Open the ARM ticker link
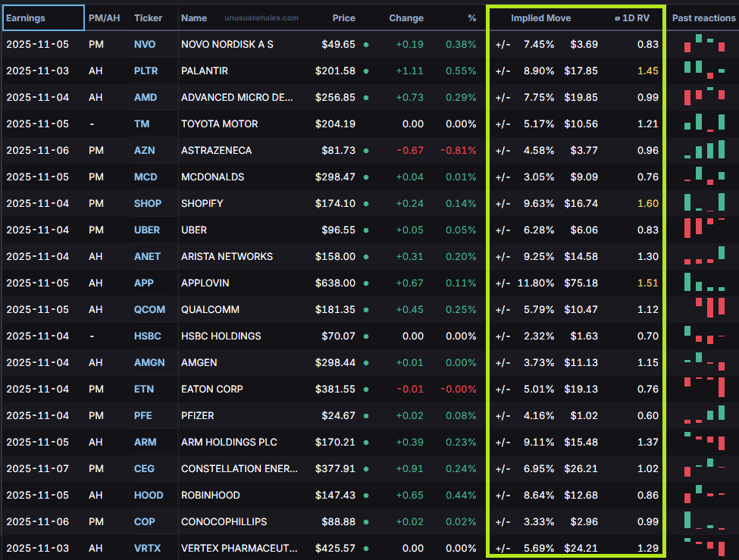739x560 pixels. (x=146, y=442)
